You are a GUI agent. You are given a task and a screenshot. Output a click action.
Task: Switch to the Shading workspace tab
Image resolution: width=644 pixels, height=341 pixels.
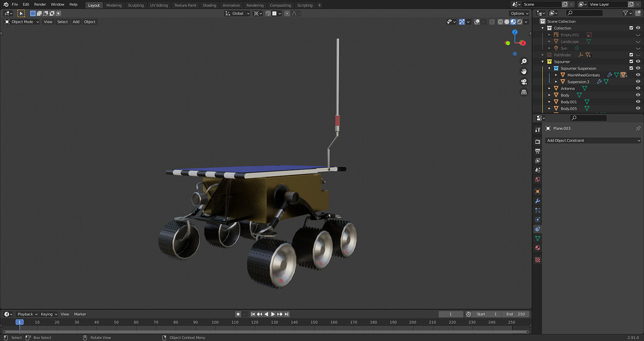coord(209,5)
